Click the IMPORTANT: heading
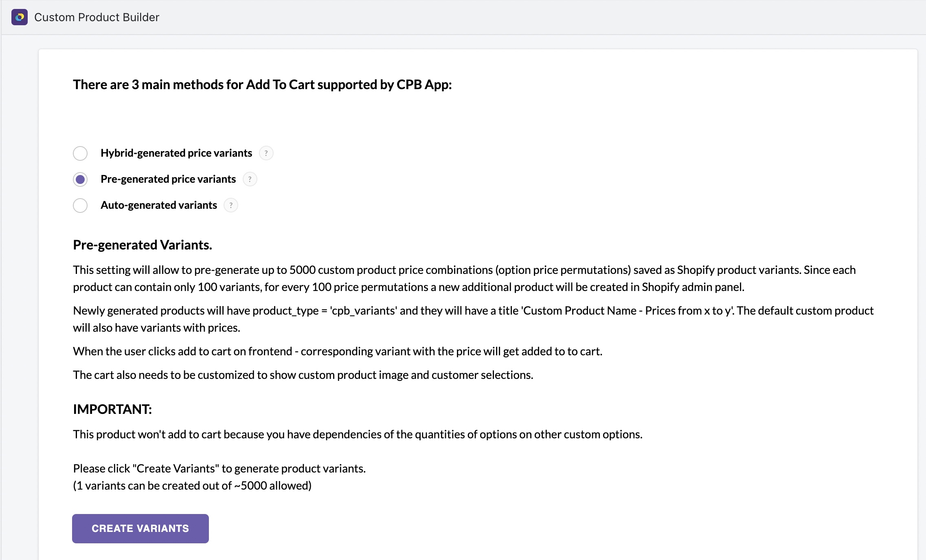This screenshot has width=926, height=560. (112, 409)
